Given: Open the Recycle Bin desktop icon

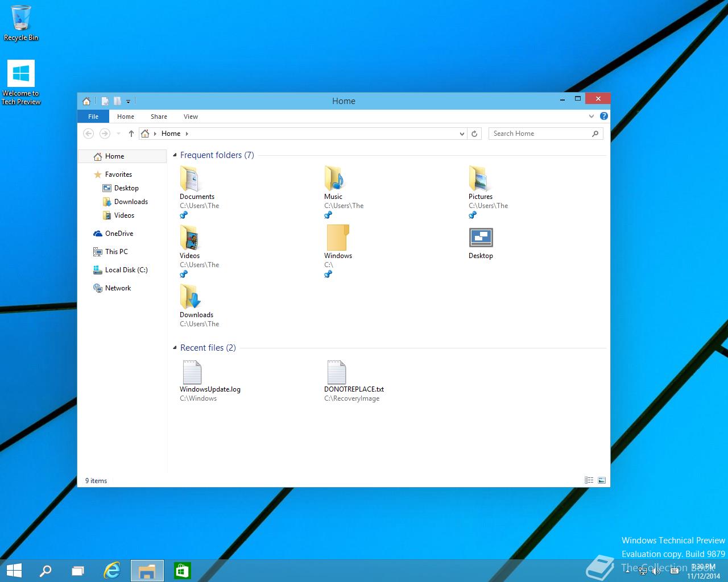Looking at the screenshot, I should (x=21, y=23).
